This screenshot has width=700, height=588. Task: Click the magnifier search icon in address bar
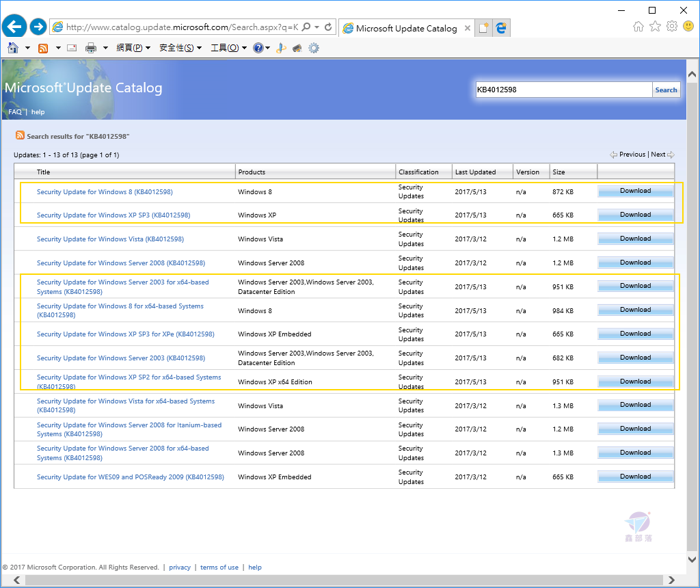(306, 27)
